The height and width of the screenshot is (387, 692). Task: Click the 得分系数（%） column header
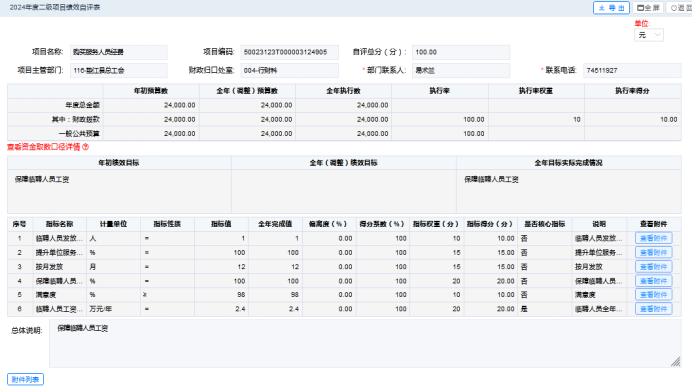(382, 224)
